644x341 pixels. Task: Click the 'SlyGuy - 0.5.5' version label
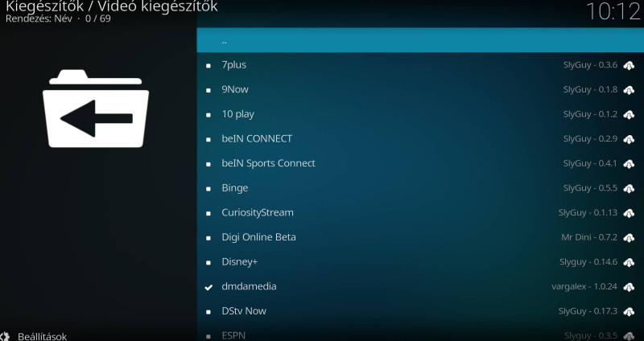click(x=590, y=188)
